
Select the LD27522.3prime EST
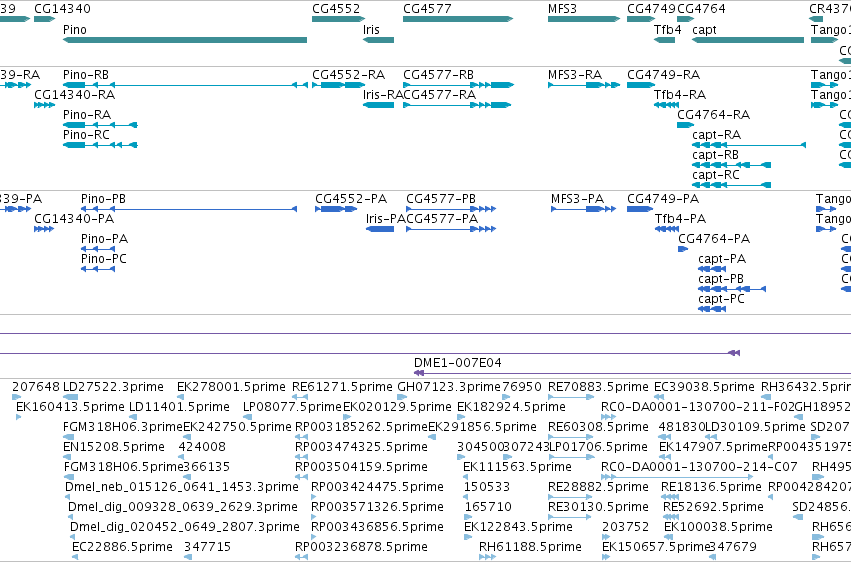[70, 398]
